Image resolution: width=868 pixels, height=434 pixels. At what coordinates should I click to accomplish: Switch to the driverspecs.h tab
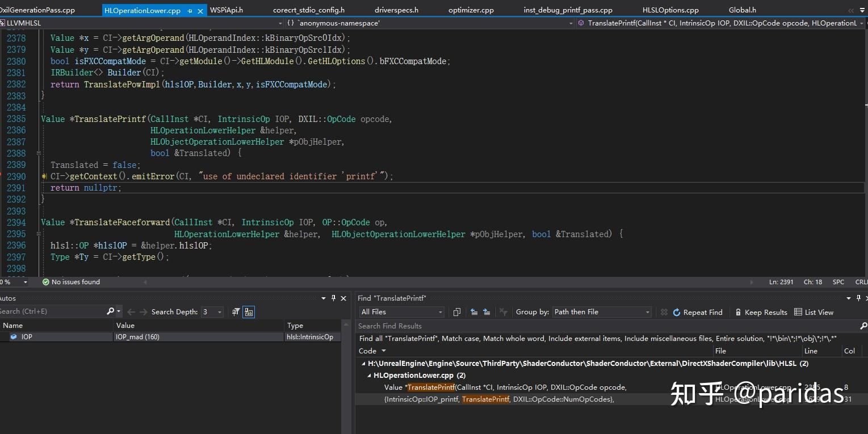[396, 10]
